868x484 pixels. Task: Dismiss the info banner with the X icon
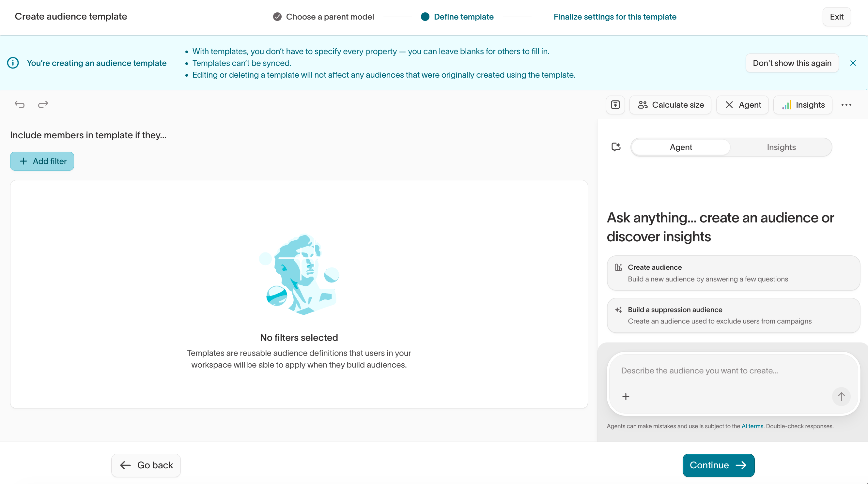coord(853,63)
